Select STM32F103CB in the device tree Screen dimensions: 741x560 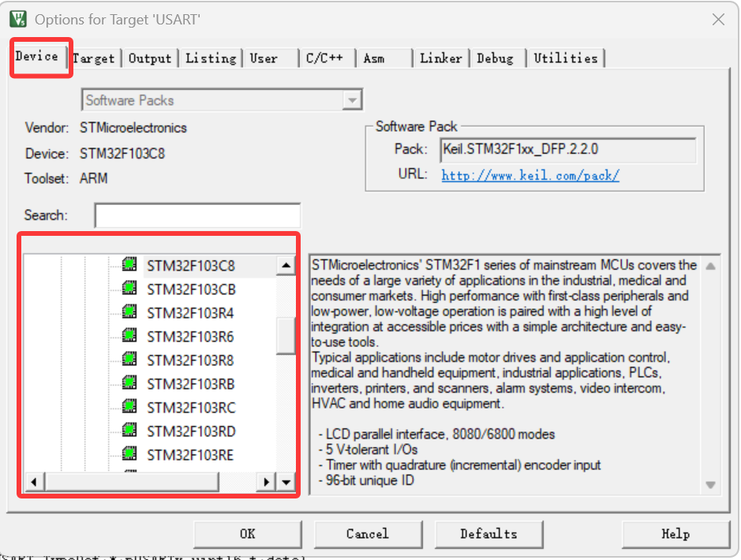[x=191, y=289]
